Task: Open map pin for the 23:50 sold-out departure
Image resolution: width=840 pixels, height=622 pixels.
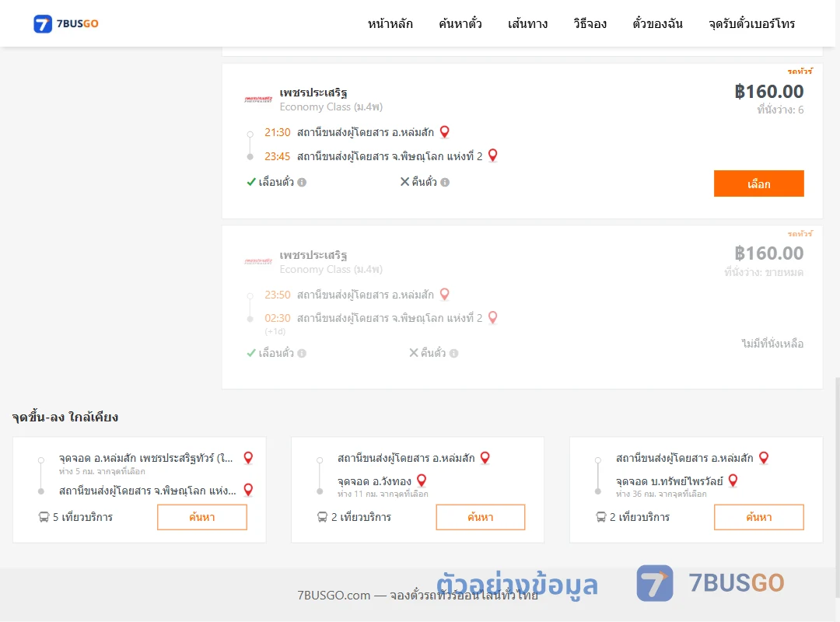Action: point(444,294)
